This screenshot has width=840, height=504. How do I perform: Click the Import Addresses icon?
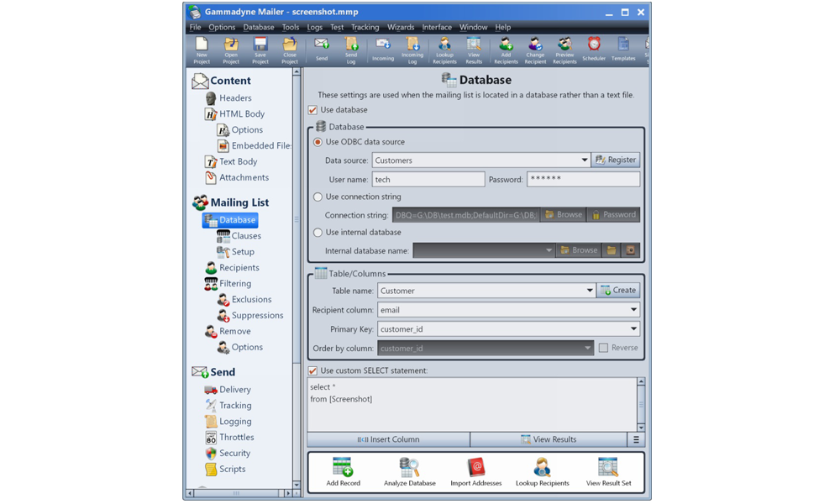[x=475, y=471]
